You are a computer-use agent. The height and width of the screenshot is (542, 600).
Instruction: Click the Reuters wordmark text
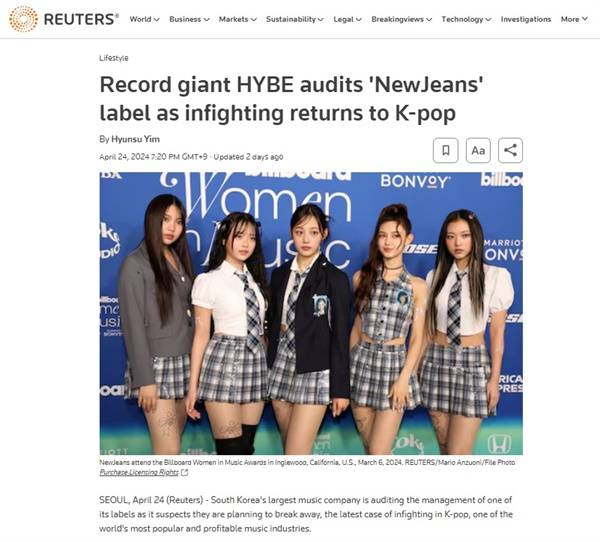click(x=81, y=19)
